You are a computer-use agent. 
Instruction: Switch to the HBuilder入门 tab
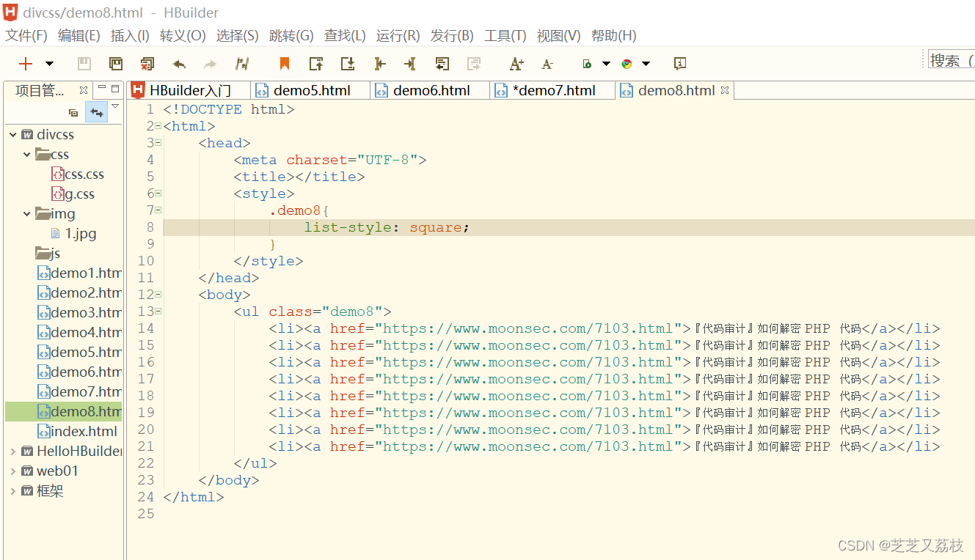point(189,90)
